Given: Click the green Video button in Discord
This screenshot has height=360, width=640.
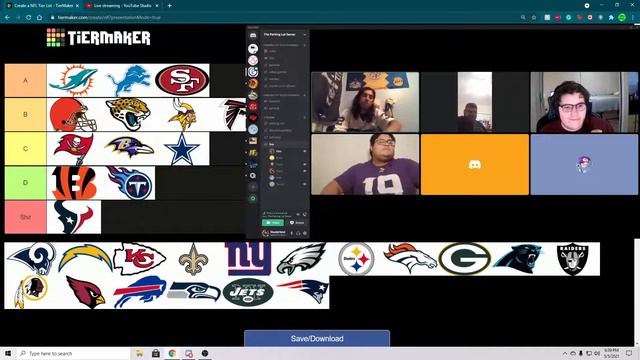Looking at the screenshot, I should tap(273, 222).
